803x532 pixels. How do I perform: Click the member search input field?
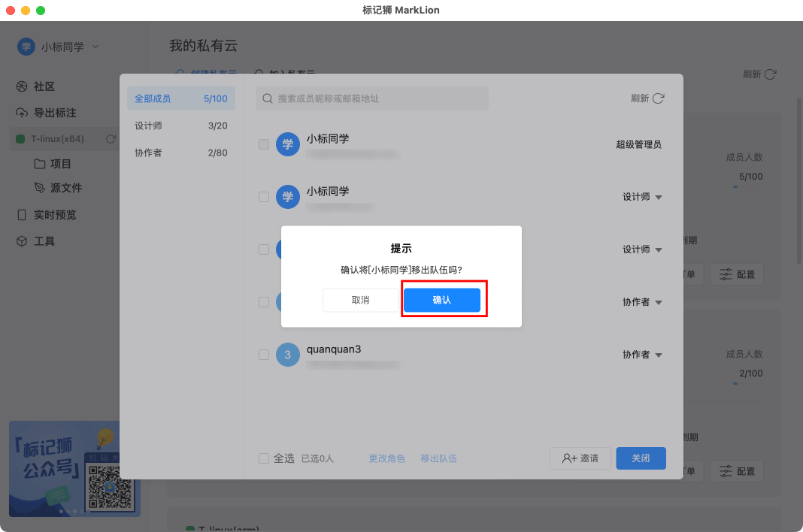[x=376, y=98]
